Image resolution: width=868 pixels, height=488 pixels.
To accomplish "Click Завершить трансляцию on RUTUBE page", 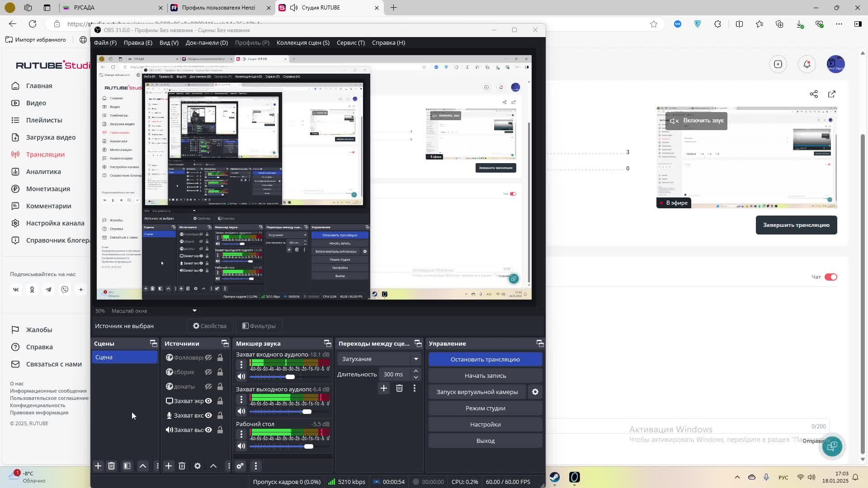I will point(796,225).
